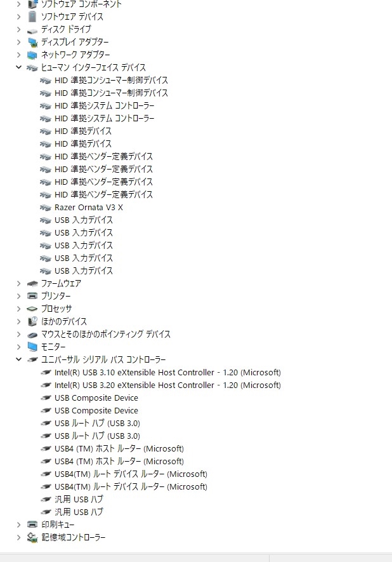
Task: Collapse the ユニバーサル シリアル バス コントローラー node
Action: coord(18,359)
